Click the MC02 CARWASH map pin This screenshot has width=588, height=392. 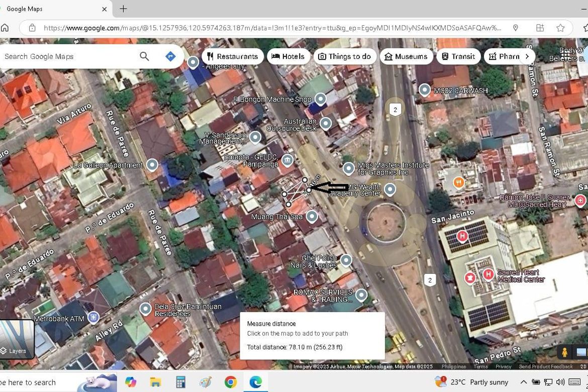point(424,90)
